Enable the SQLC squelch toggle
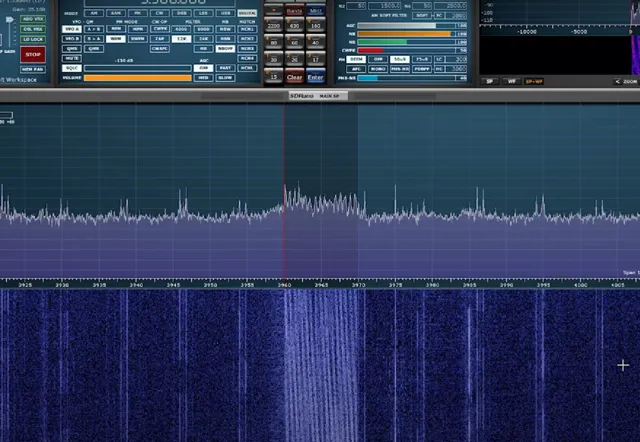The height and width of the screenshot is (442, 640). pos(70,68)
